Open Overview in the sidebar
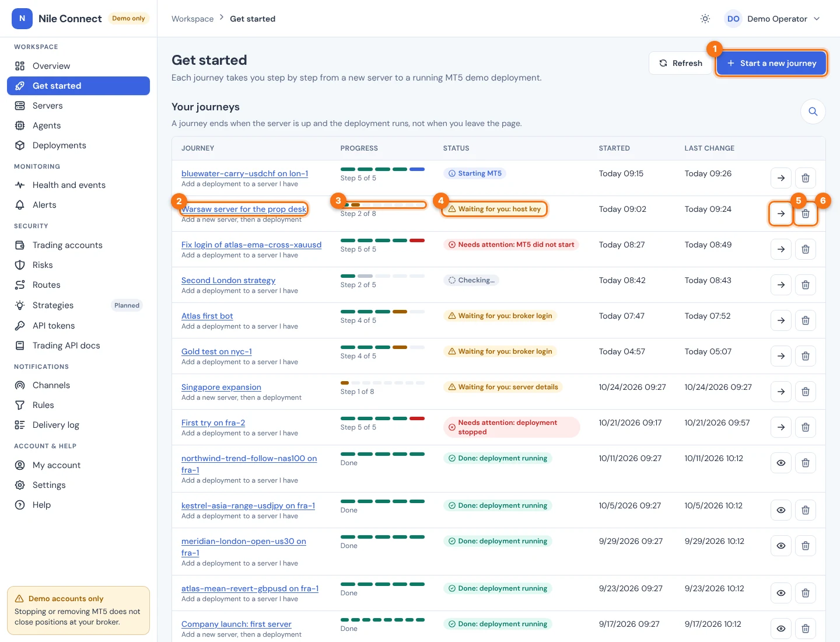Screen dimensions: 840x642 [x=78, y=66]
